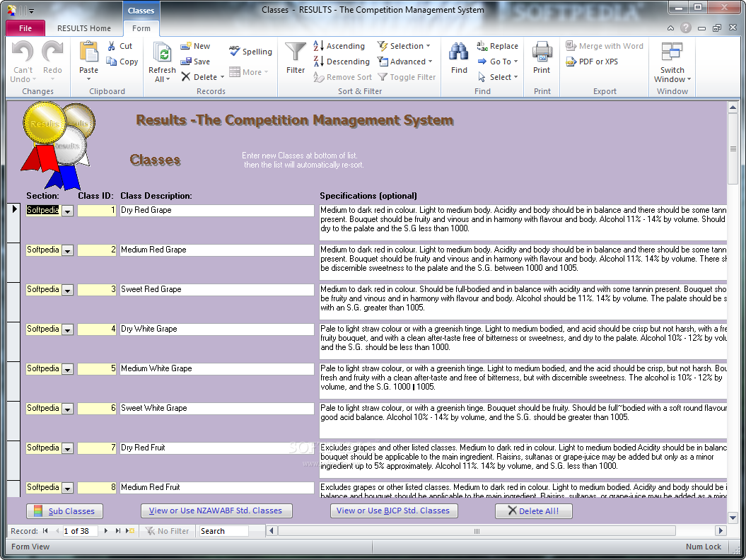Open Section dropdown for Sweet Red Grape
746x560 pixels.
pos(68,290)
